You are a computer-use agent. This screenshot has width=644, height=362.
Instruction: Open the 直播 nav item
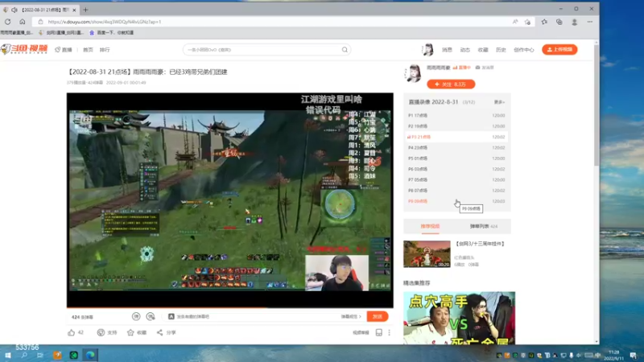pyautogui.click(x=64, y=50)
